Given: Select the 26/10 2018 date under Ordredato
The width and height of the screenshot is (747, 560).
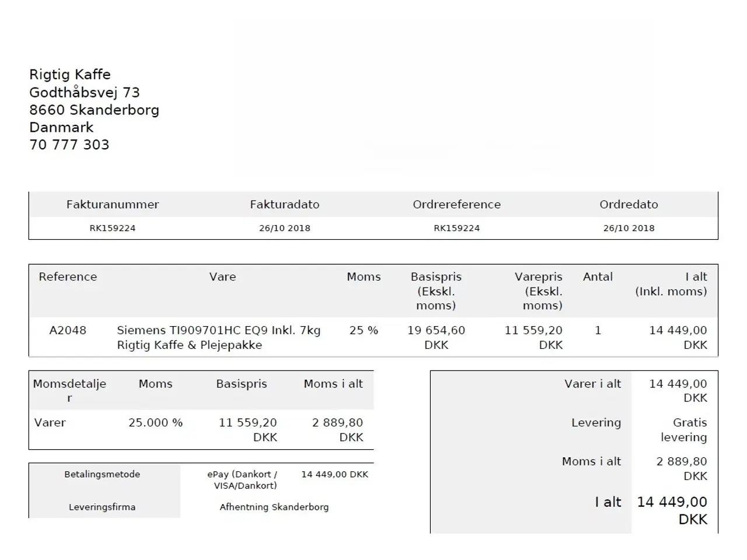Looking at the screenshot, I should [x=629, y=228].
